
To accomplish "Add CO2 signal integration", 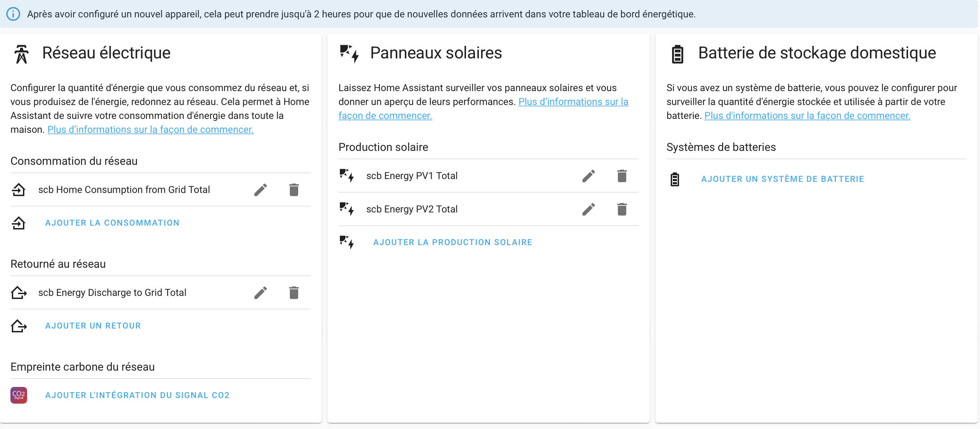I will [137, 395].
